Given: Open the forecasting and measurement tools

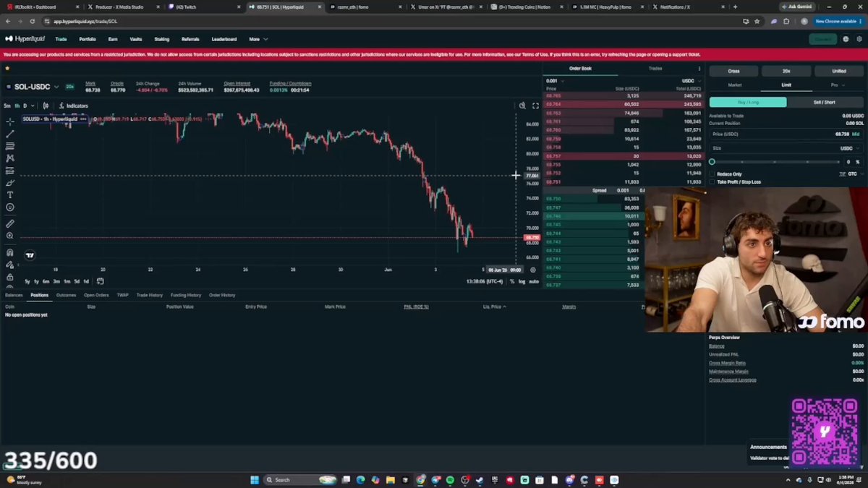Looking at the screenshot, I should (x=10, y=171).
